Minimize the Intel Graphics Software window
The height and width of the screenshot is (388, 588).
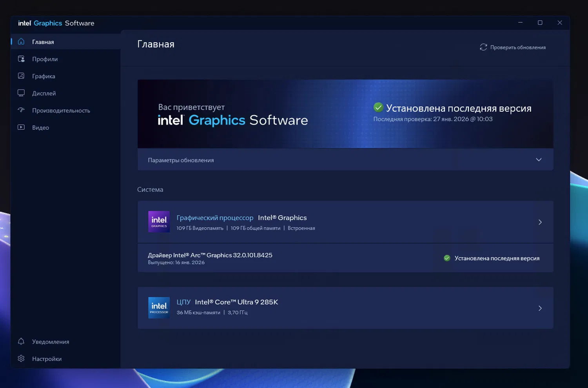coord(520,23)
